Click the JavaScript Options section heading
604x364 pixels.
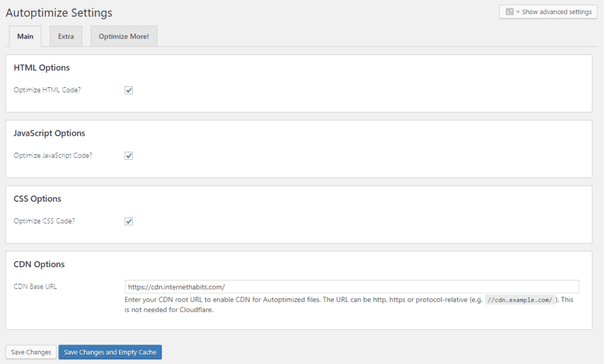(50, 133)
